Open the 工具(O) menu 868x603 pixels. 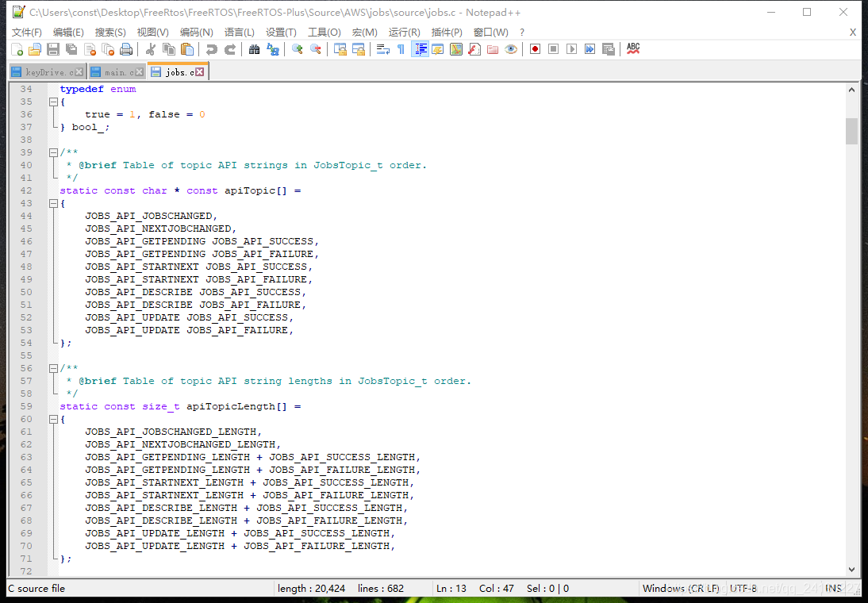324,32
